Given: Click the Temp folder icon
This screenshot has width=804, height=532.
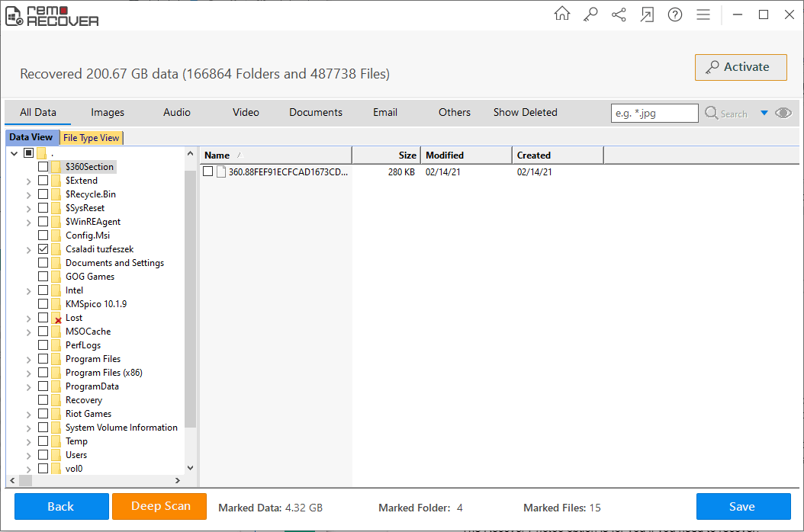Looking at the screenshot, I should point(56,441).
